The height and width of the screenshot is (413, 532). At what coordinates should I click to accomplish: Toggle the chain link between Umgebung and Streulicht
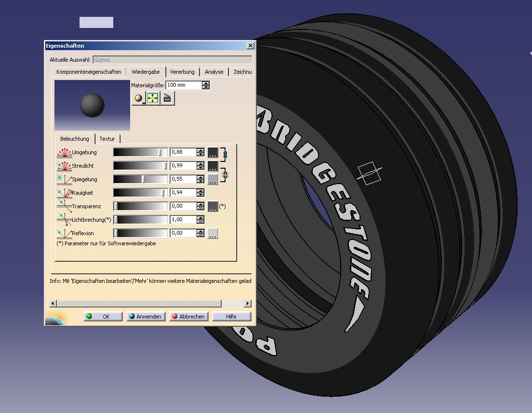pos(225,155)
